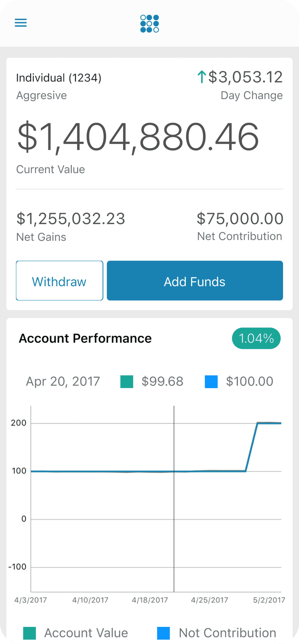Select the blue Not Contribution legend square
299x644 pixels.
coord(163,633)
